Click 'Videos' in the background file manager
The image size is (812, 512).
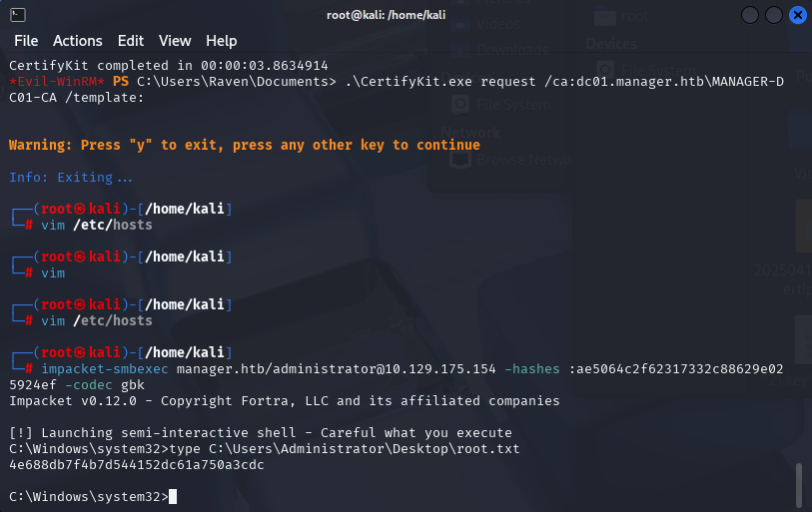[497, 24]
